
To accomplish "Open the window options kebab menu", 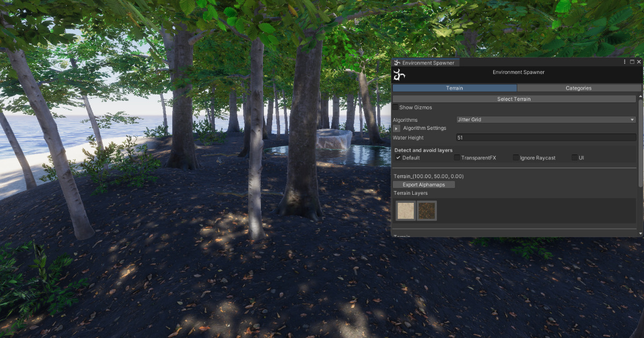I will pyautogui.click(x=624, y=62).
